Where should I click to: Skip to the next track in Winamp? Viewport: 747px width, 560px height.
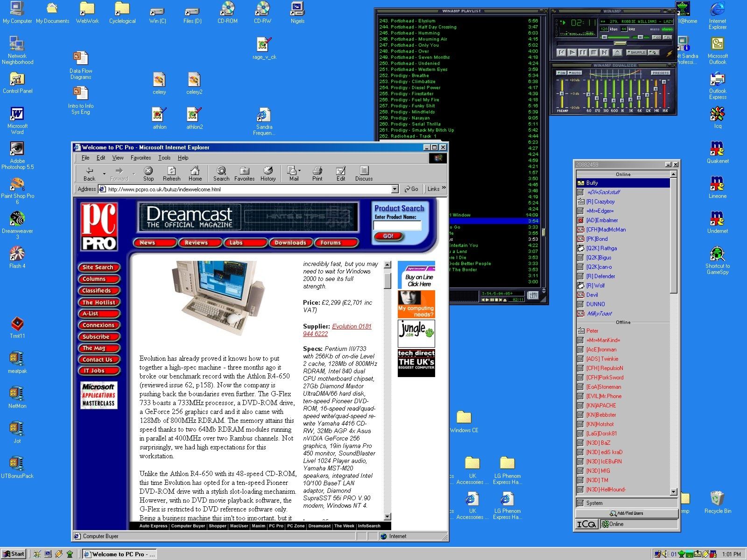(x=605, y=53)
